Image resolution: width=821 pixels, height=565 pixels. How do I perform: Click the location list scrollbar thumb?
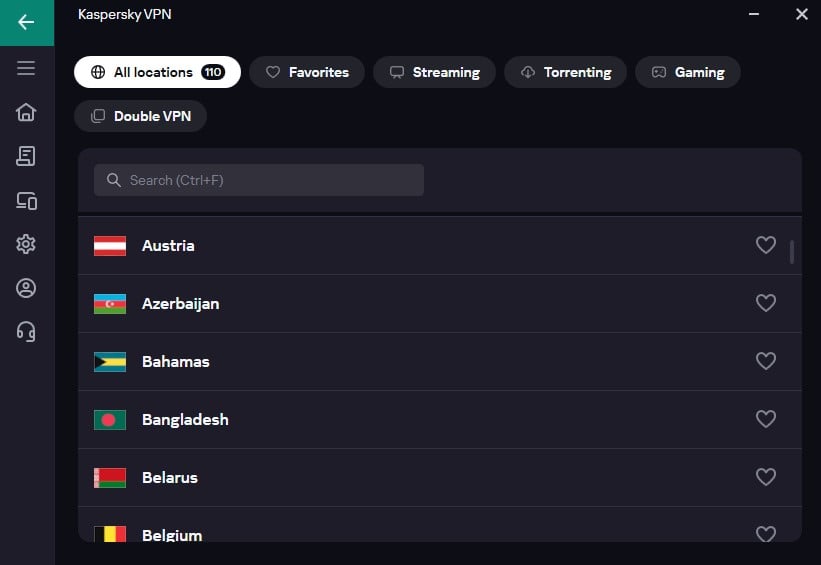[x=792, y=251]
